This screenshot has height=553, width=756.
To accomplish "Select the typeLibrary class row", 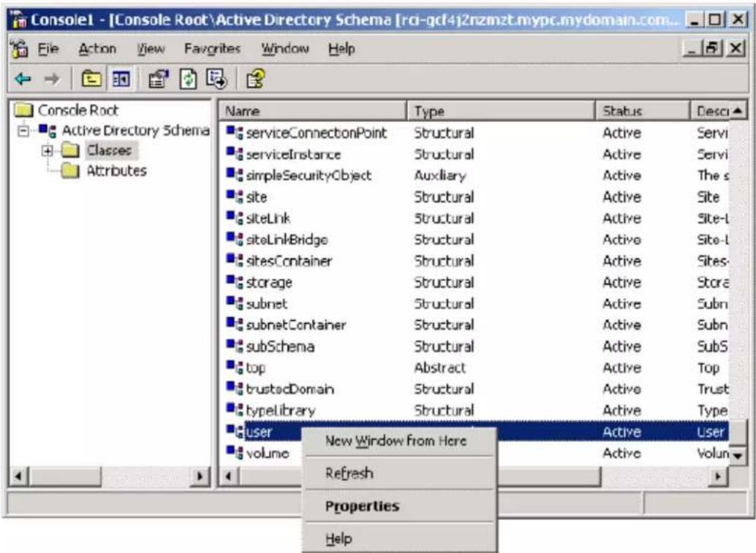I will (474, 410).
